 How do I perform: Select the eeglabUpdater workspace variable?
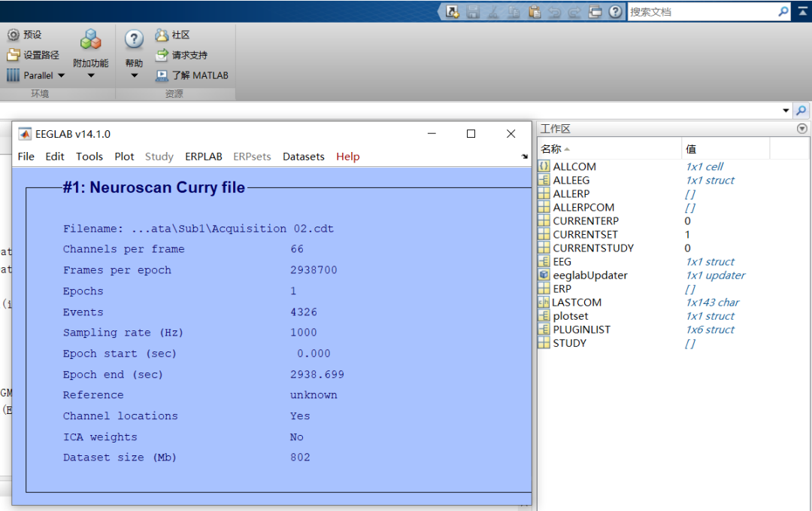click(x=590, y=275)
